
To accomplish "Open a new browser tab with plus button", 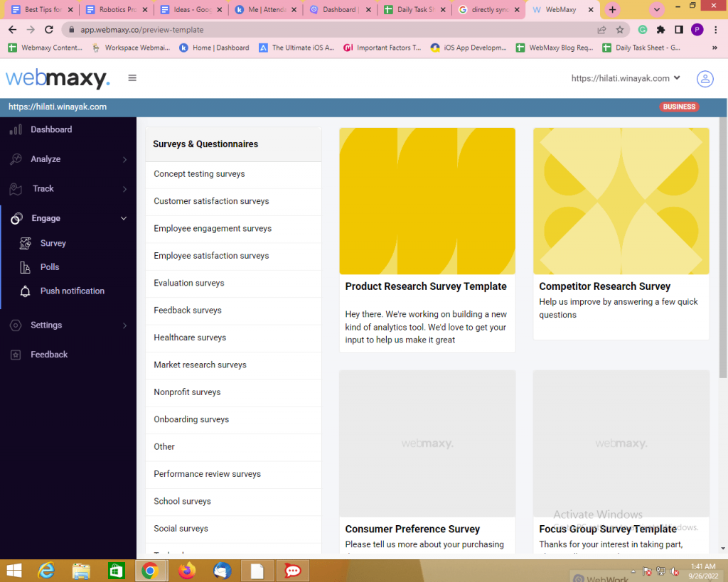I will [612, 10].
